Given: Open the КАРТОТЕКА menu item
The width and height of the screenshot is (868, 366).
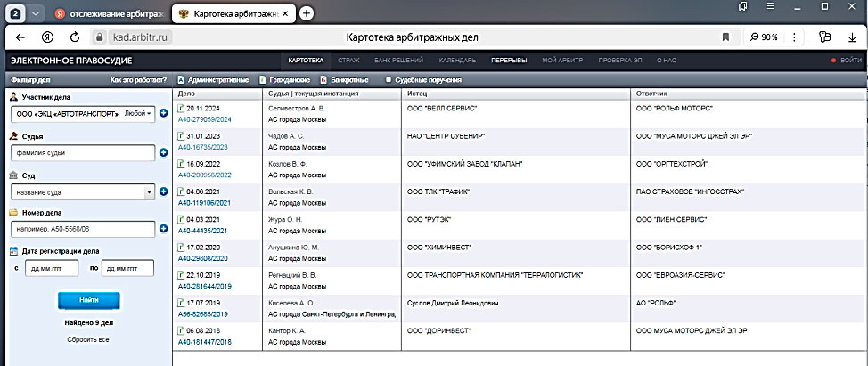Looking at the screenshot, I should [x=307, y=61].
